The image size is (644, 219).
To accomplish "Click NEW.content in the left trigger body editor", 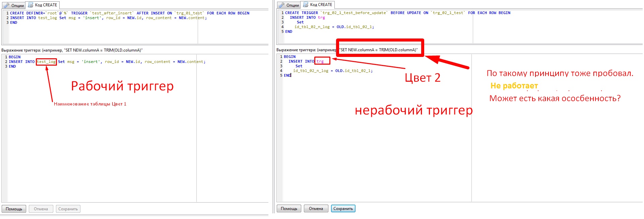I will click(x=191, y=62).
